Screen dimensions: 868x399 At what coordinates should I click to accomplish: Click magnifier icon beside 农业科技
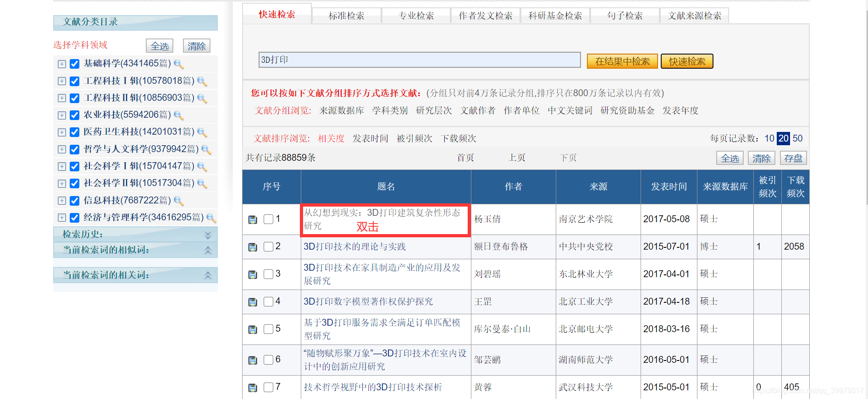point(179,115)
